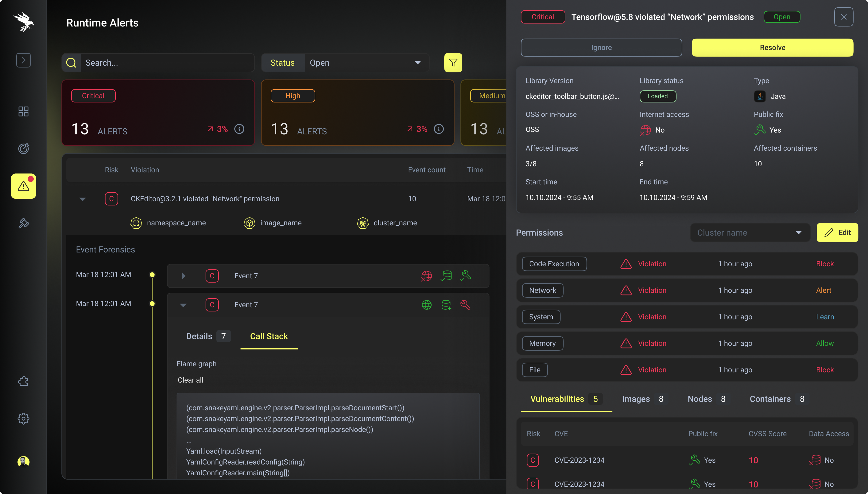The width and height of the screenshot is (868, 494).
Task: Expand the sidebar with the arrow toggle
Action: [23, 60]
